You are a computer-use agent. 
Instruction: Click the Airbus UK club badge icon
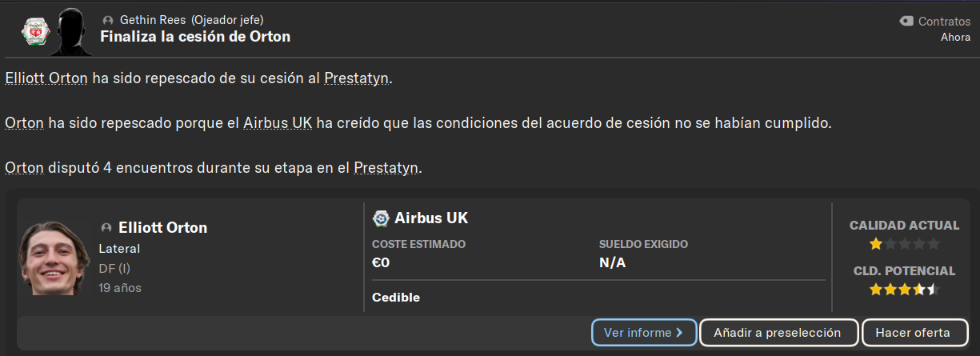pyautogui.click(x=381, y=218)
